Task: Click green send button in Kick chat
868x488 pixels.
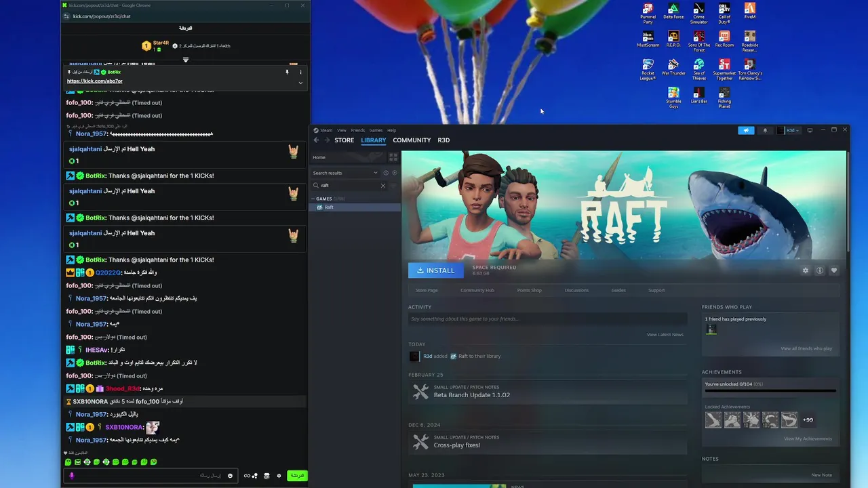Action: click(297, 476)
